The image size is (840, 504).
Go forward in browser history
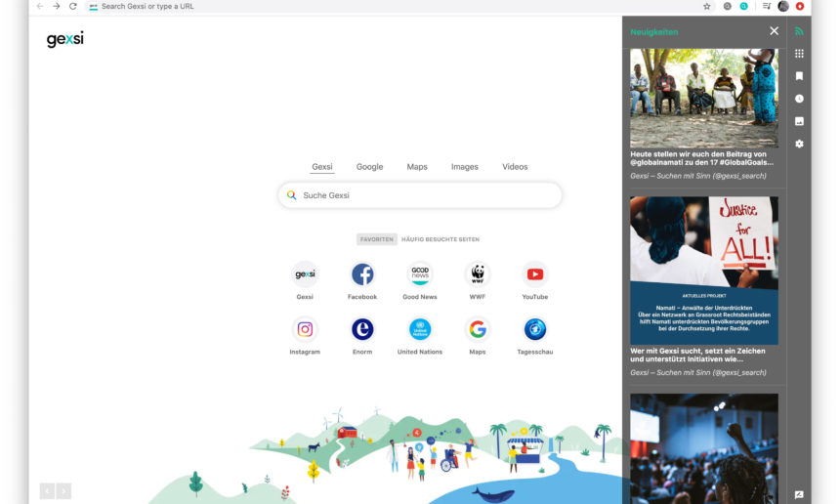57,7
